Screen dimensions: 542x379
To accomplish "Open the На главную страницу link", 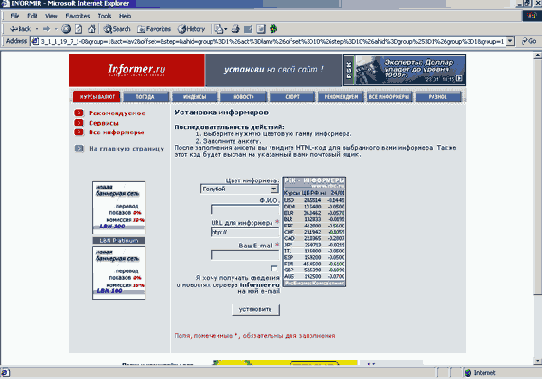I will (x=127, y=149).
